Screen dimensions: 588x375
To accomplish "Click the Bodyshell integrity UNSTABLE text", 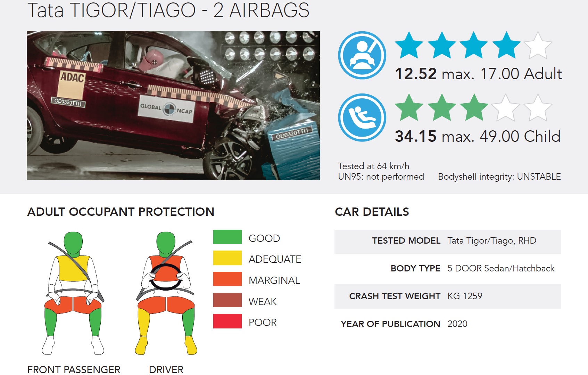I will tap(499, 177).
